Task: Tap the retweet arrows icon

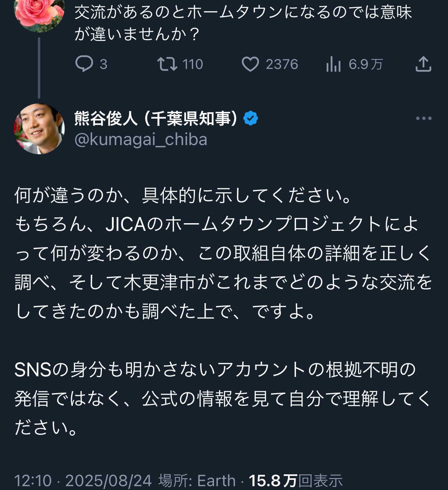Action: point(167,64)
